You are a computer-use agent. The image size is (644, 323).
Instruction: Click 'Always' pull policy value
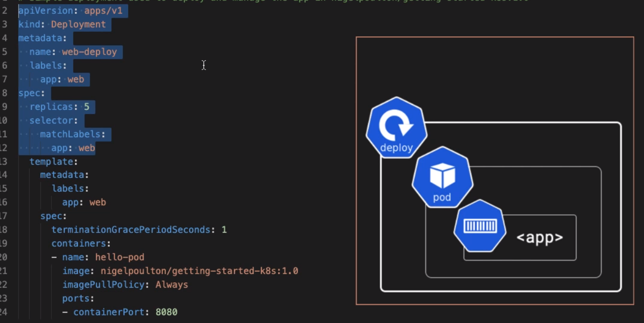pyautogui.click(x=172, y=284)
